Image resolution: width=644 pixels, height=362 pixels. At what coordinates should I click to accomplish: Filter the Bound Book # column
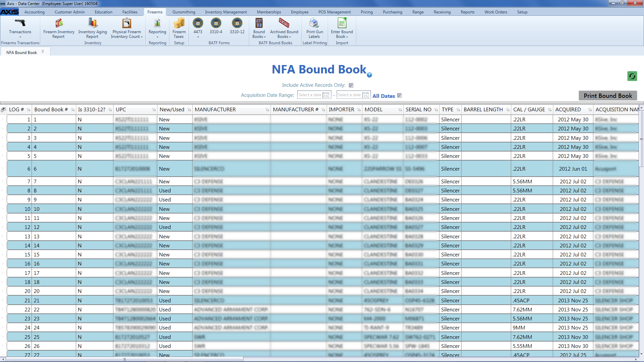(72, 110)
